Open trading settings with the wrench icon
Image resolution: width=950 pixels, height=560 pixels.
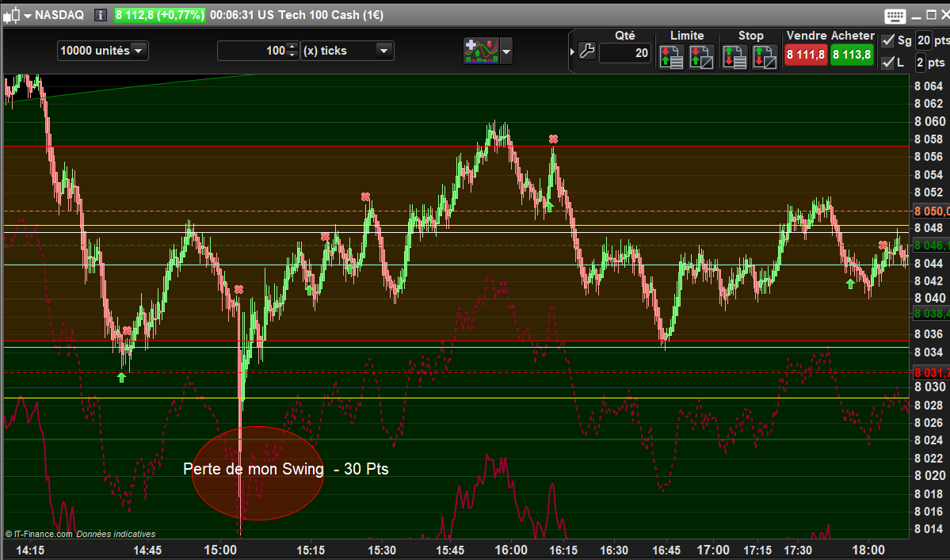pos(586,51)
